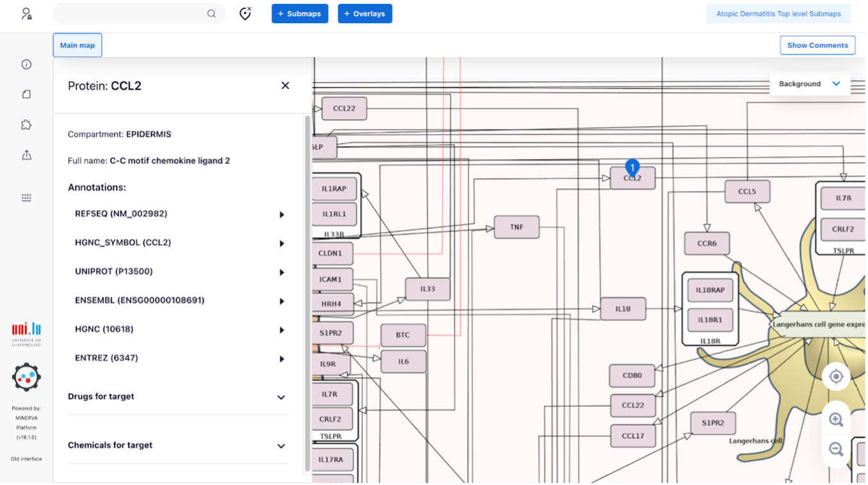Viewport: 868px width, 485px height.
Task: Click the export upload icon
Action: (26, 155)
